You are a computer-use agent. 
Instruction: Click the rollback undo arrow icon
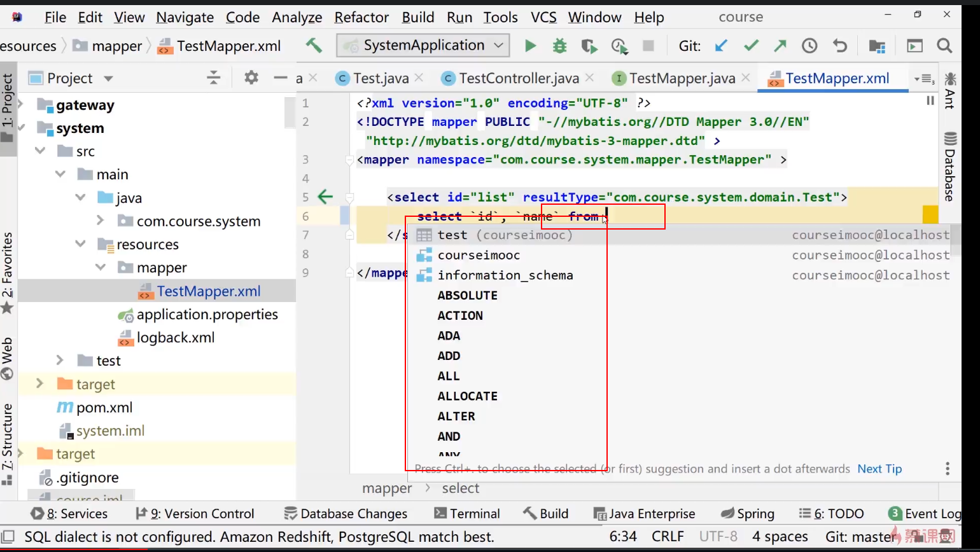840,46
